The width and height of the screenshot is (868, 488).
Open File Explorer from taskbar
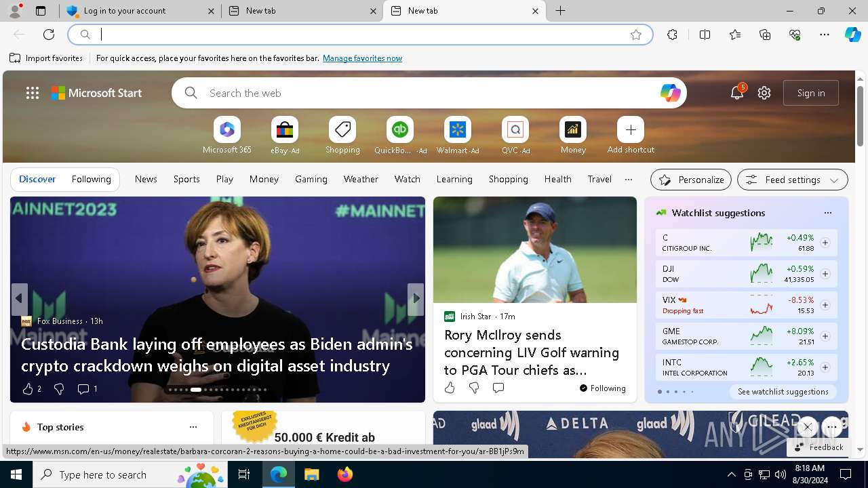tap(311, 474)
